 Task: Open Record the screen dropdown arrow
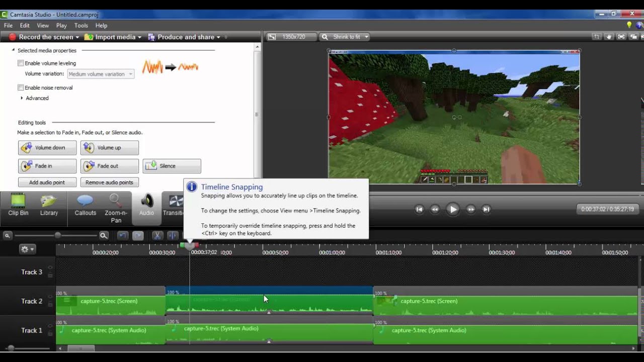pyautogui.click(x=77, y=37)
